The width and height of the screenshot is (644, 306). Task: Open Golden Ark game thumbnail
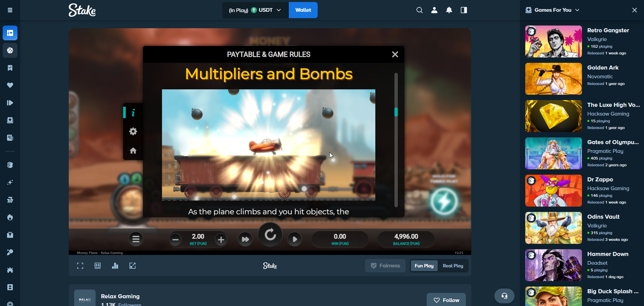pos(553,79)
